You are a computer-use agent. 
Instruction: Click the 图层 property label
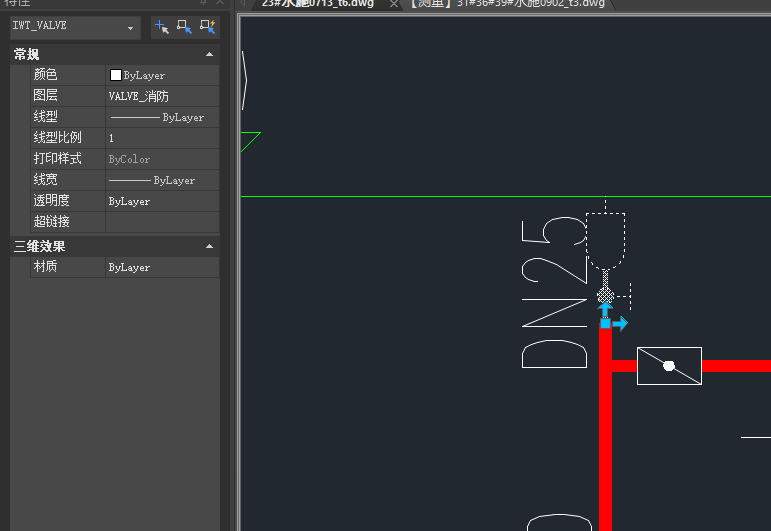(x=45, y=96)
